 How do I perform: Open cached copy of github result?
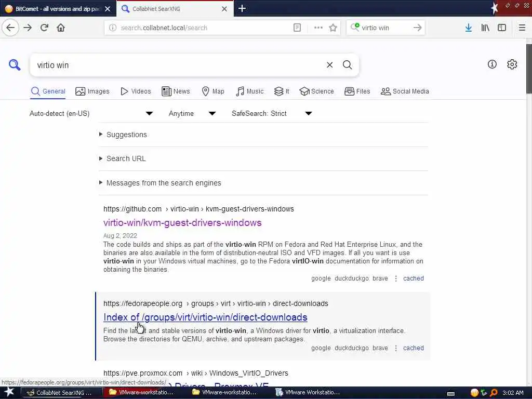(413, 278)
